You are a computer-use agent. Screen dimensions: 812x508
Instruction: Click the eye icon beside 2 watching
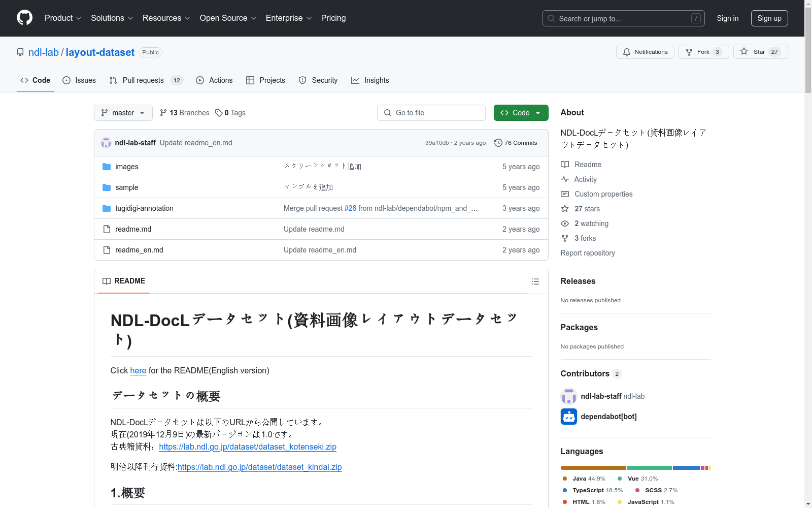click(565, 224)
